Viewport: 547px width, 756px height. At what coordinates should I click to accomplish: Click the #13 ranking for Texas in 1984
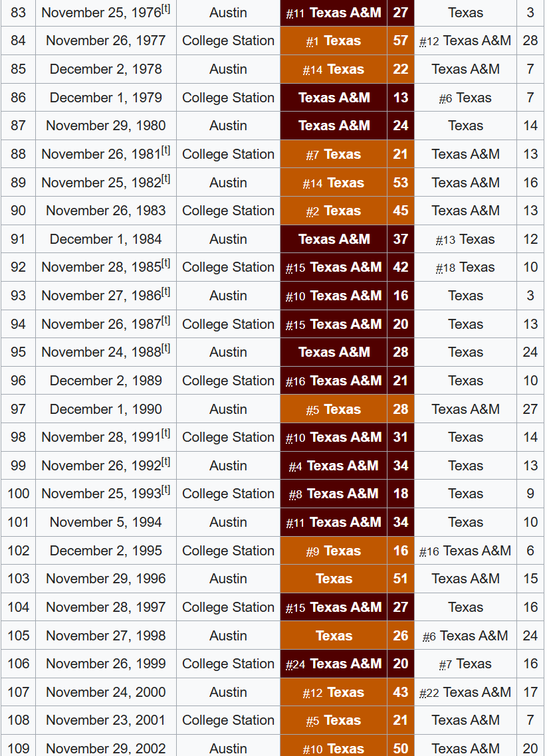click(x=446, y=240)
